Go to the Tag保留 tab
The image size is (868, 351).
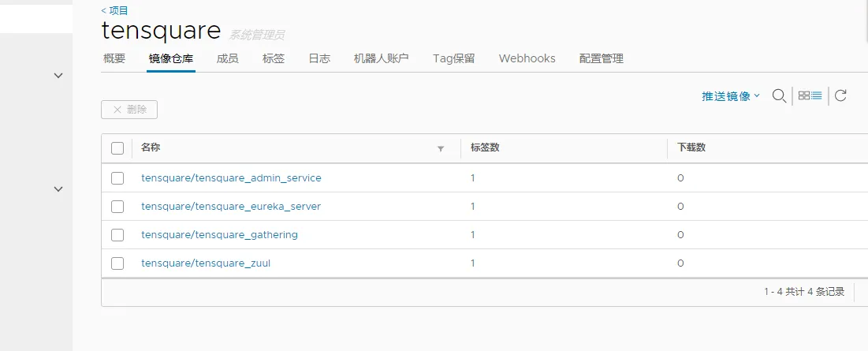(453, 58)
